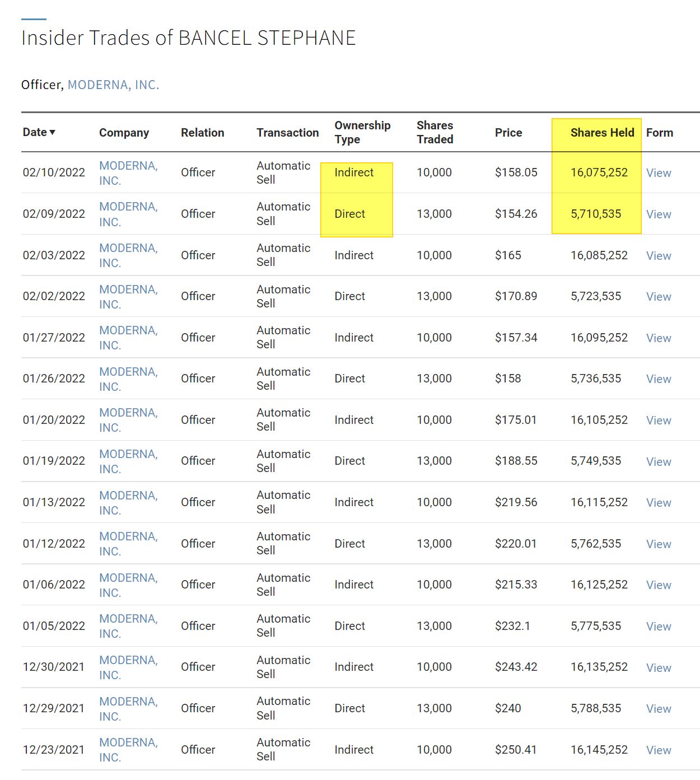View the filing for 12/23/2021 trade
The width and height of the screenshot is (700, 780).
658,750
